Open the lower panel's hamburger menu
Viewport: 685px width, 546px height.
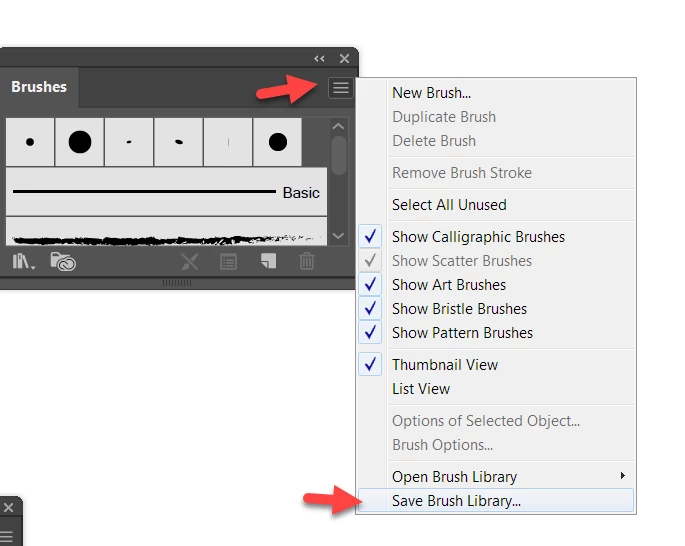[x=7, y=536]
